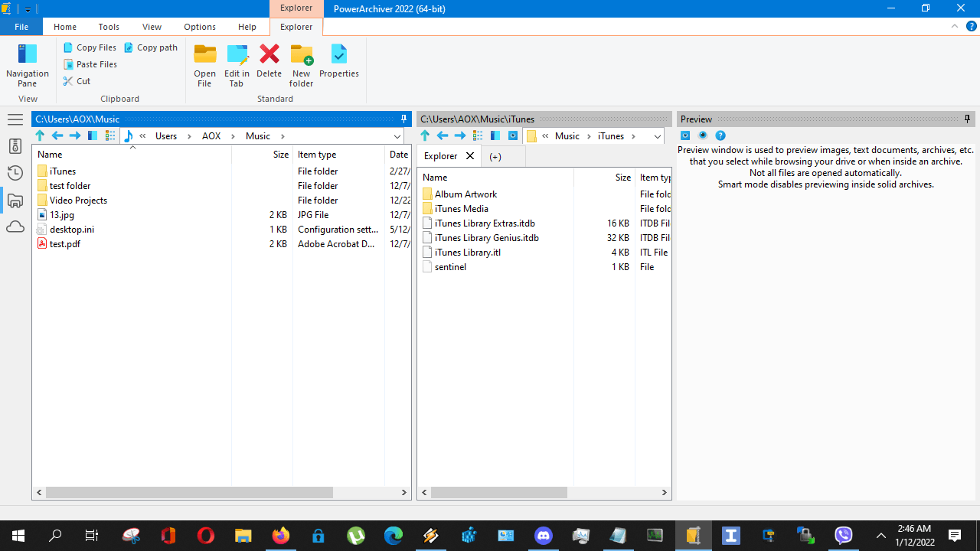The height and width of the screenshot is (551, 980).
Task: Click the archive icon in left sidebar
Action: coord(15,146)
